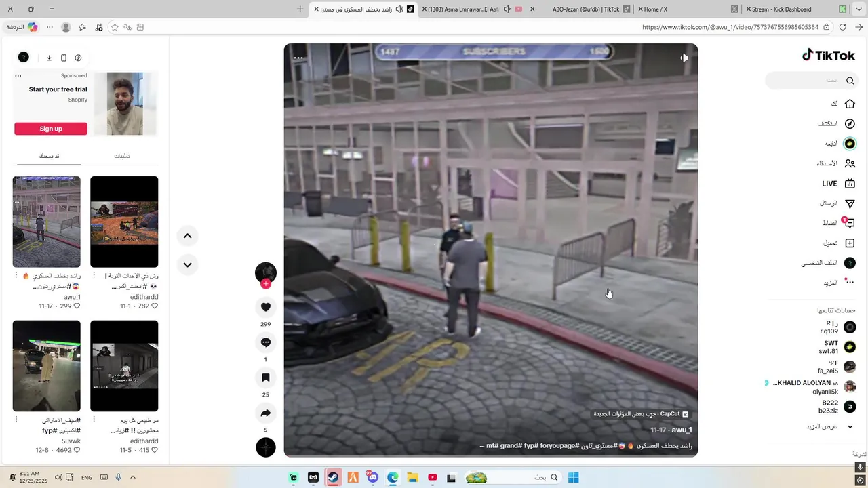Viewport: 868px width, 488px height.
Task: Bookmark the video with the favorites icon
Action: point(266,378)
